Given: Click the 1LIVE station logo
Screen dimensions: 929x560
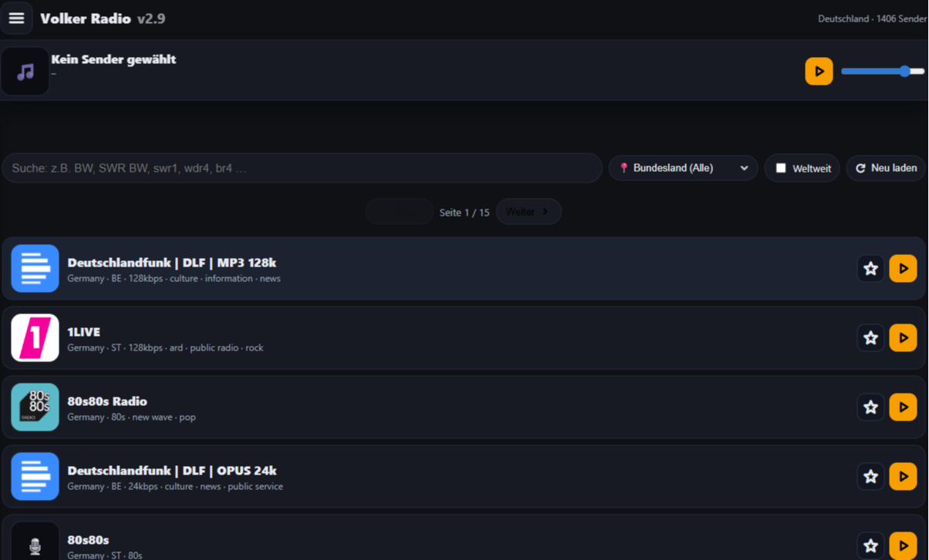Looking at the screenshot, I should pyautogui.click(x=35, y=338).
